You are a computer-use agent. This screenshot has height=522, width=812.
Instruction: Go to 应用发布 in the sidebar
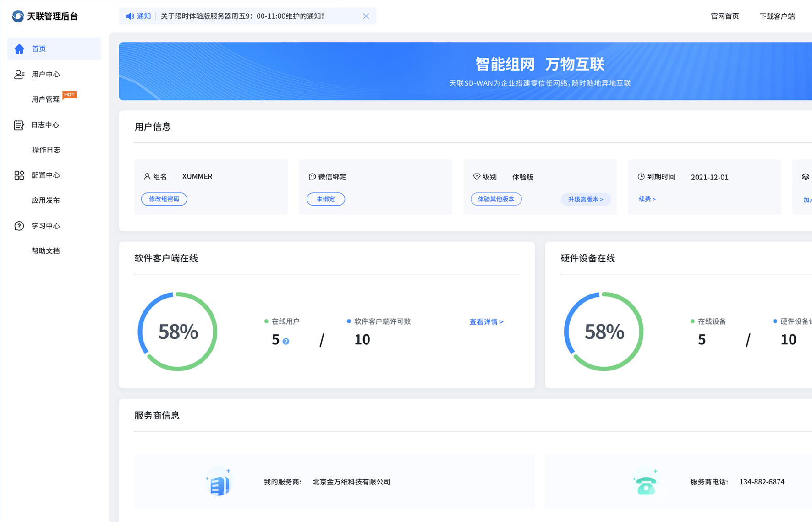point(45,200)
